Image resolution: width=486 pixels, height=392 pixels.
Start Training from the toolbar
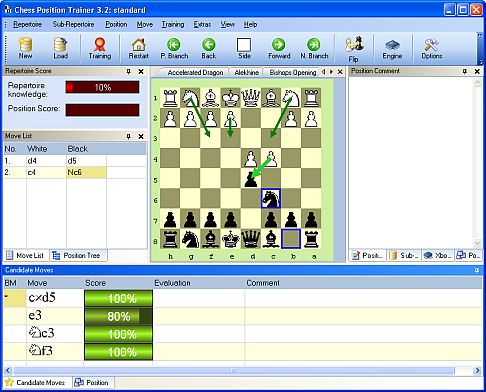pyautogui.click(x=100, y=48)
